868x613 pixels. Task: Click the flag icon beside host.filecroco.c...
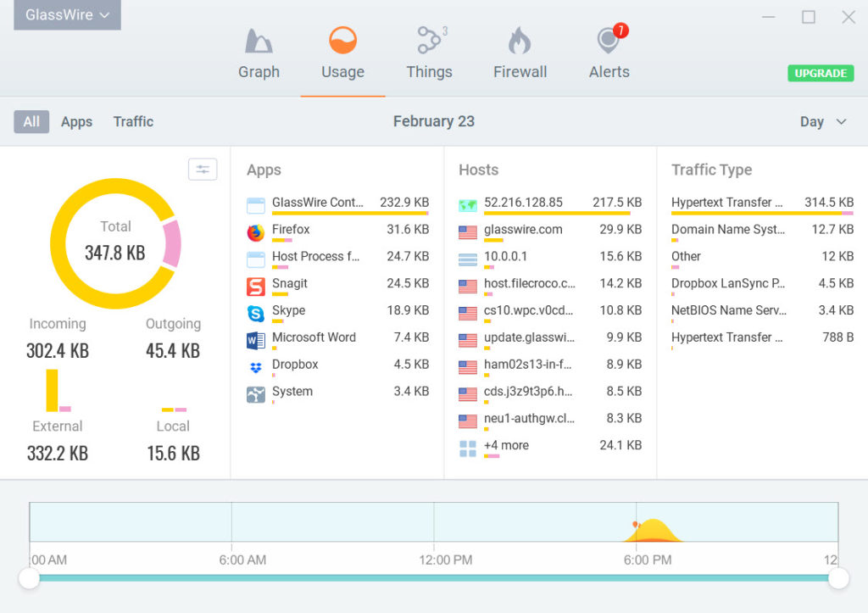click(x=468, y=287)
